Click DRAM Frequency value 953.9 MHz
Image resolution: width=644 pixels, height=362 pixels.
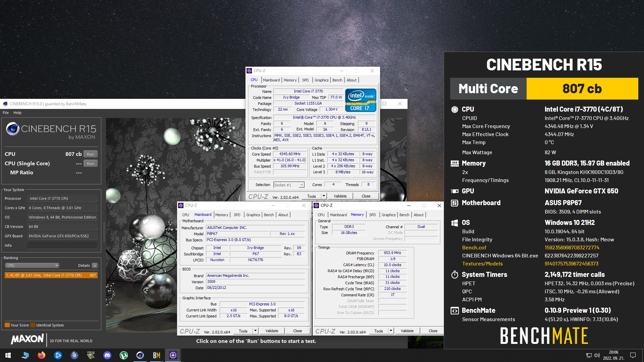click(x=392, y=253)
